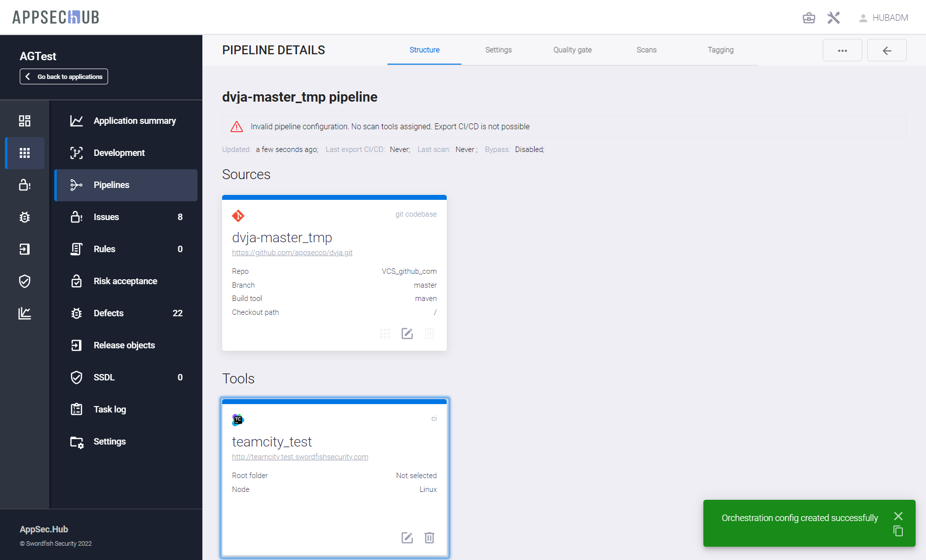Open the HUBADM user menu
926x560 pixels.
click(884, 18)
